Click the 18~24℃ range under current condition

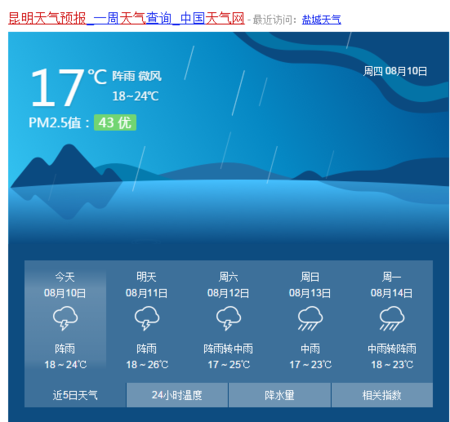click(x=135, y=96)
